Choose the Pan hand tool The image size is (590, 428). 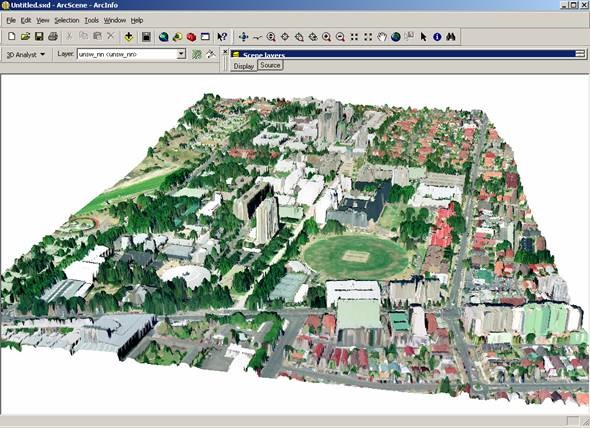[382, 37]
